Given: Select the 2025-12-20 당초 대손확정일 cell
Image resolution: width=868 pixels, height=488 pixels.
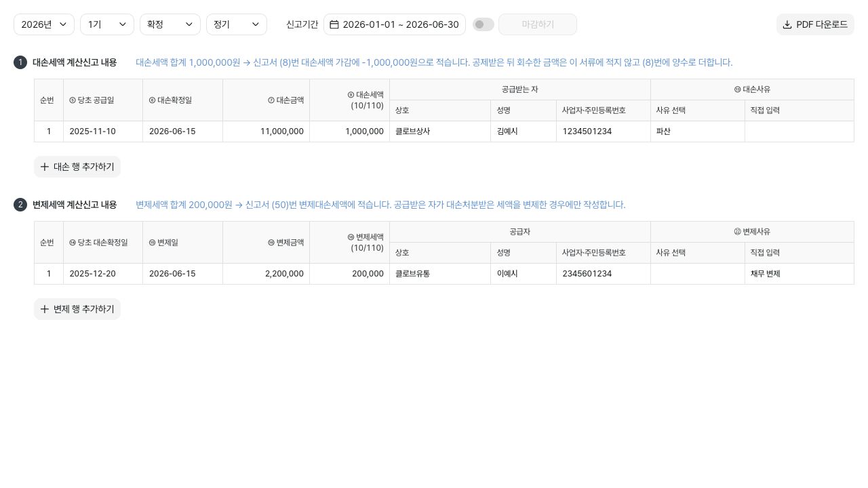Looking at the screenshot, I should (x=103, y=274).
